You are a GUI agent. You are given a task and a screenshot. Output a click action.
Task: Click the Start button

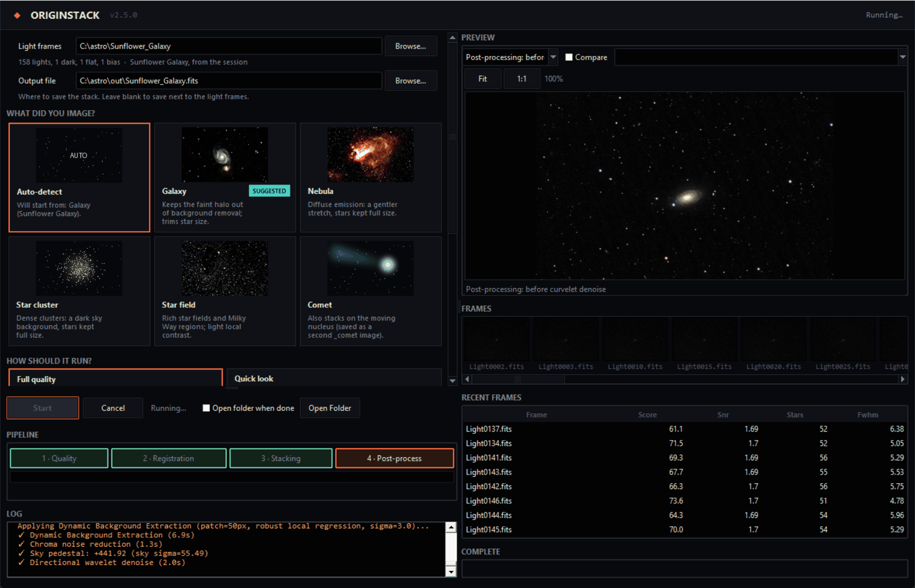click(43, 408)
